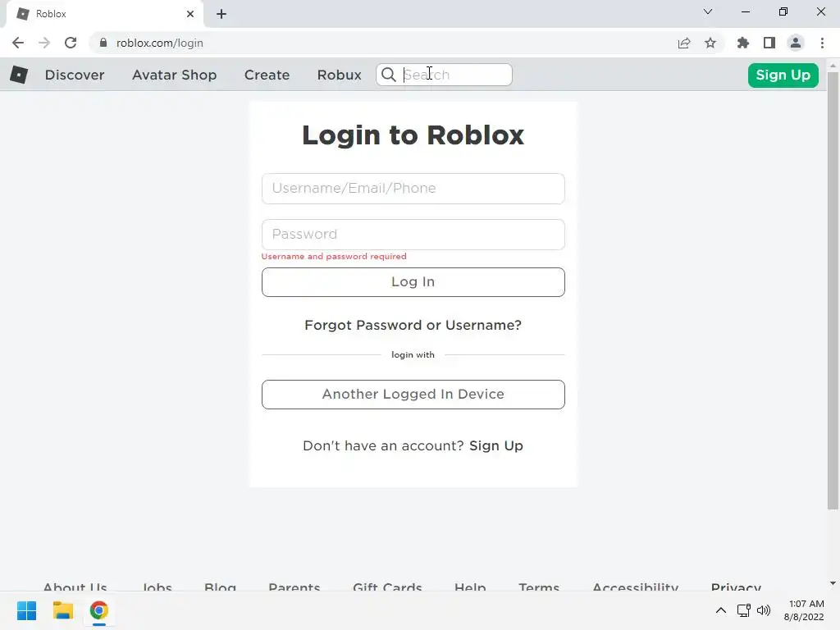Open the taskbar clock and date
This screenshot has height=630, width=840.
tap(804, 610)
